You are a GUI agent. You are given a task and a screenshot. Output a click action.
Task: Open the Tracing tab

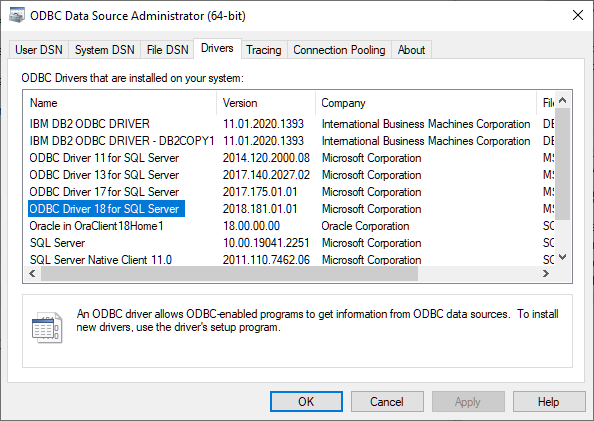point(264,50)
